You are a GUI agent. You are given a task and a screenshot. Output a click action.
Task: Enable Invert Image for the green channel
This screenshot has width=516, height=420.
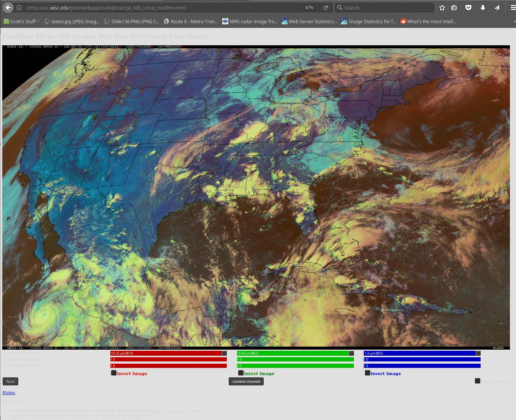[240, 373]
